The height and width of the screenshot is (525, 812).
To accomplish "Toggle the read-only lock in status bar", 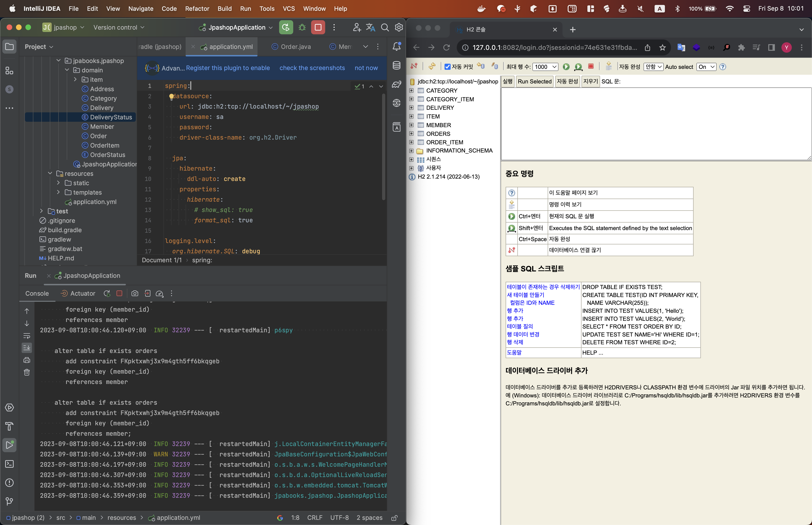I will (x=394, y=518).
